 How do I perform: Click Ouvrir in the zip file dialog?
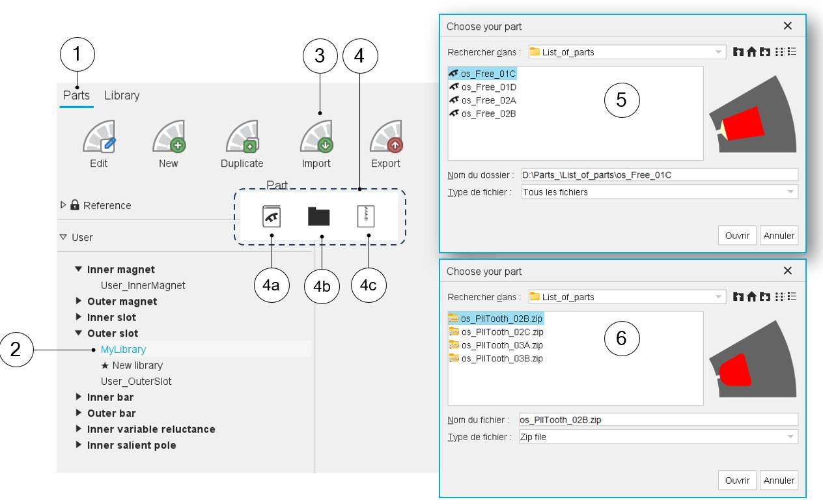point(738,480)
